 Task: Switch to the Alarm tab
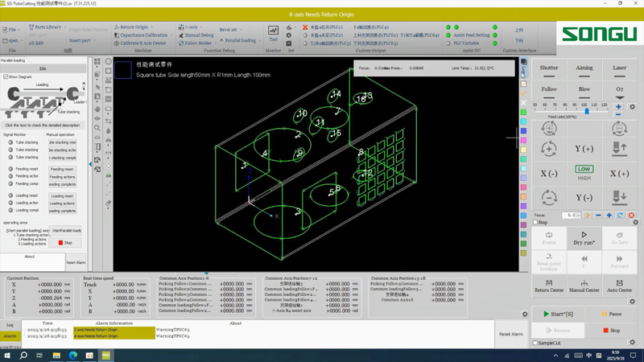pos(10,336)
